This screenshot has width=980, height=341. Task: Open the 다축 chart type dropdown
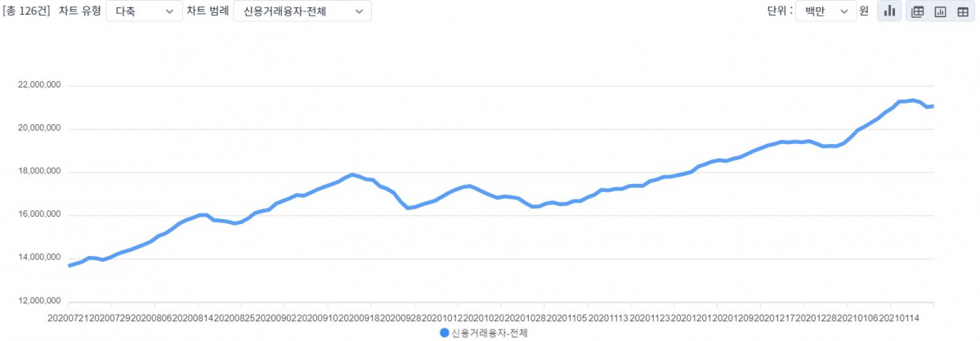[144, 11]
